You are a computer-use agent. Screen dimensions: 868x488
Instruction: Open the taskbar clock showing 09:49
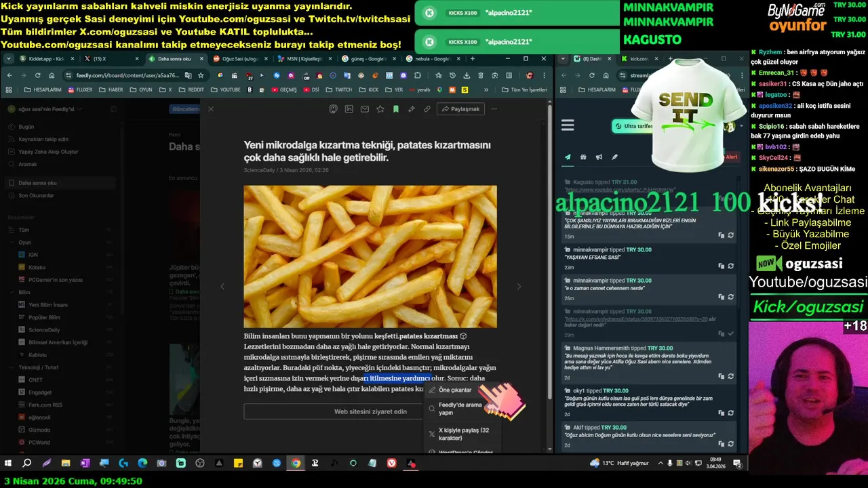(715, 463)
